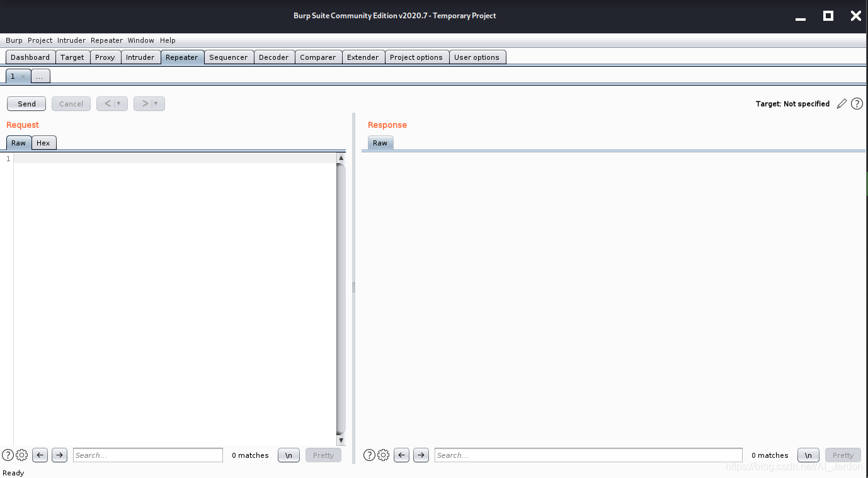The height and width of the screenshot is (478, 868).
Task: Switch to the Extender tab
Action: [363, 57]
